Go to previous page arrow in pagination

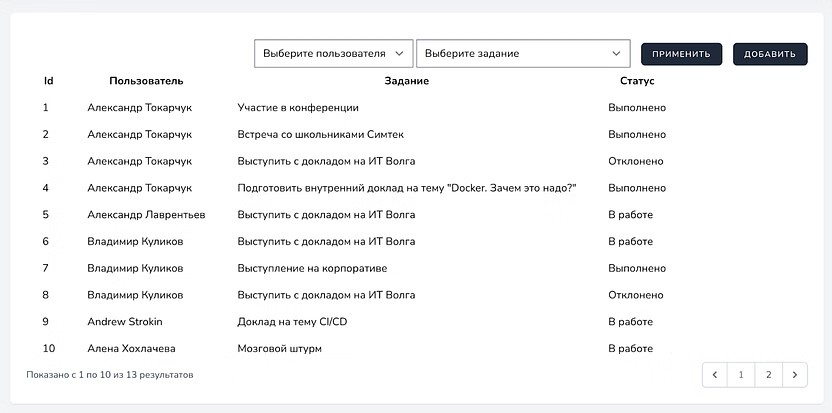(x=715, y=374)
